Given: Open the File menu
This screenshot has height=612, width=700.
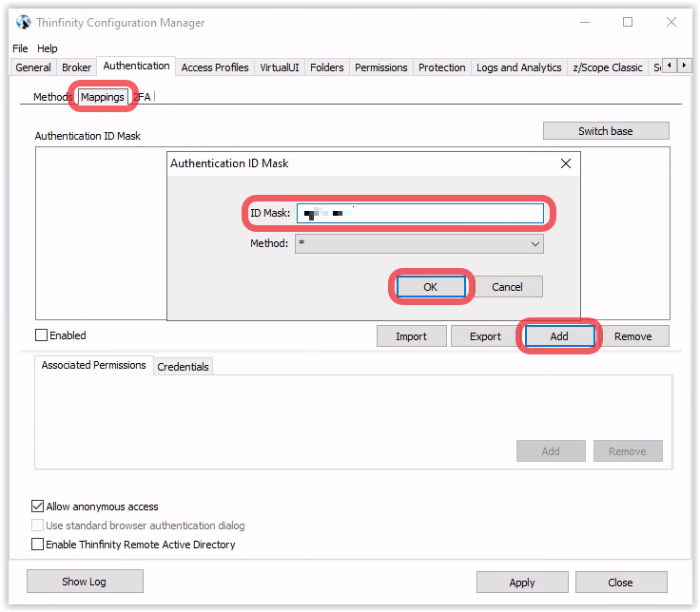Looking at the screenshot, I should pyautogui.click(x=20, y=48).
